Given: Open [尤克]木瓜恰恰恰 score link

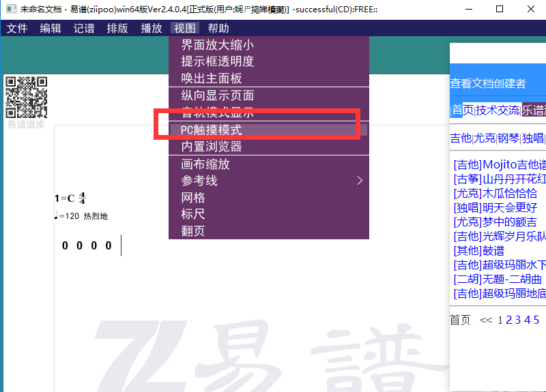Looking at the screenshot, I should point(495,194).
